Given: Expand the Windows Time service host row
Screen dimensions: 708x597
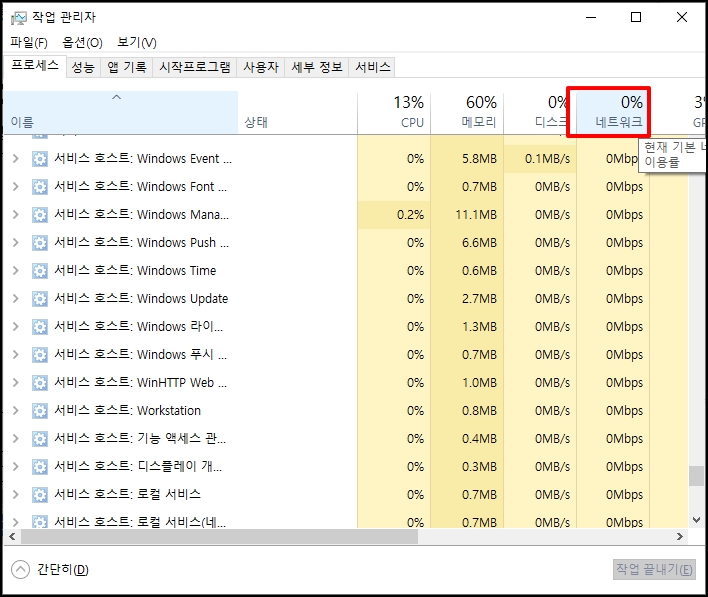Looking at the screenshot, I should pos(16,271).
